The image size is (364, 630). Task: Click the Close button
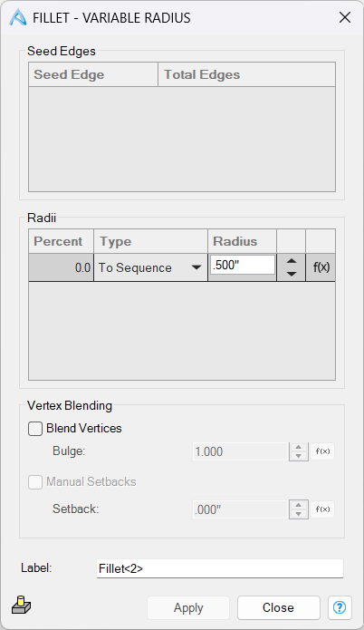(279, 607)
